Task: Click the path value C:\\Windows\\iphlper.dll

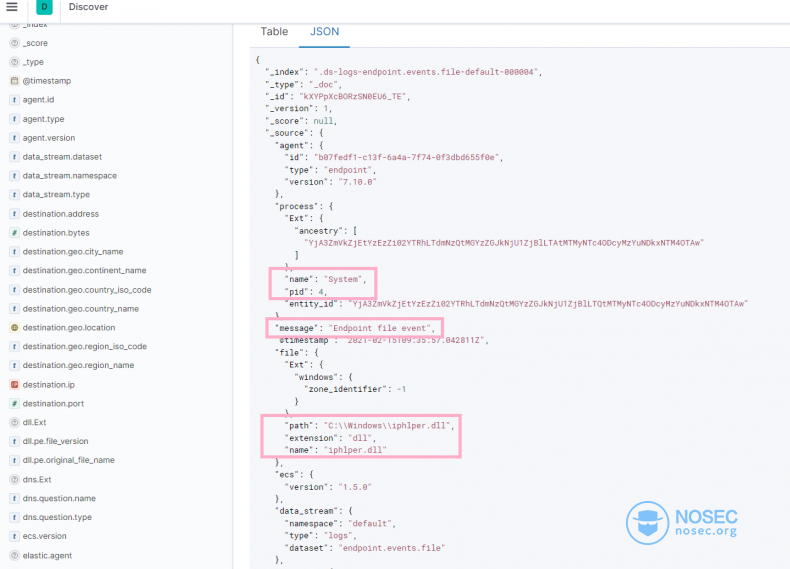Action: pyautogui.click(x=387, y=426)
